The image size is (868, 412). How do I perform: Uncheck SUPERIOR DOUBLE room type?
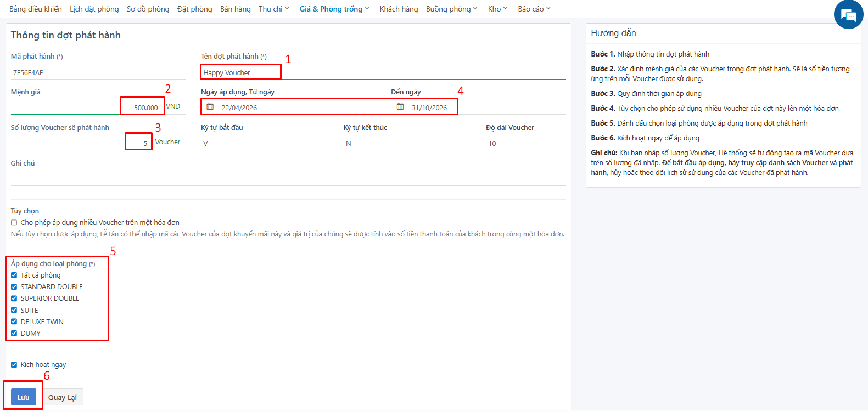(x=14, y=298)
